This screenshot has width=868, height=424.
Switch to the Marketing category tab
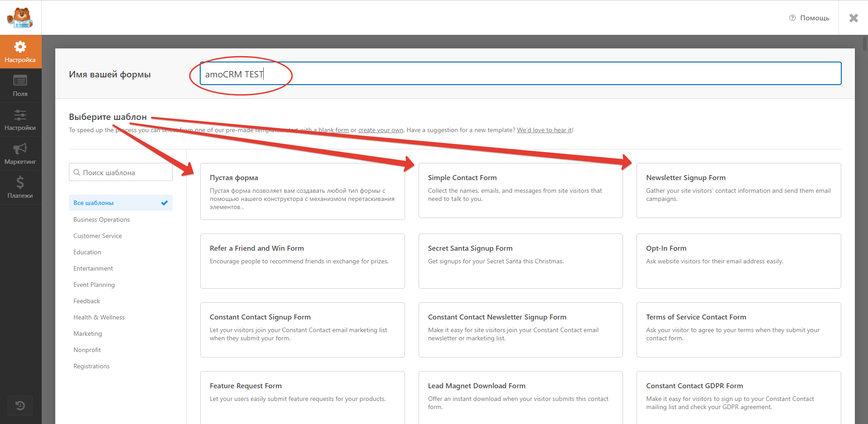[87, 333]
